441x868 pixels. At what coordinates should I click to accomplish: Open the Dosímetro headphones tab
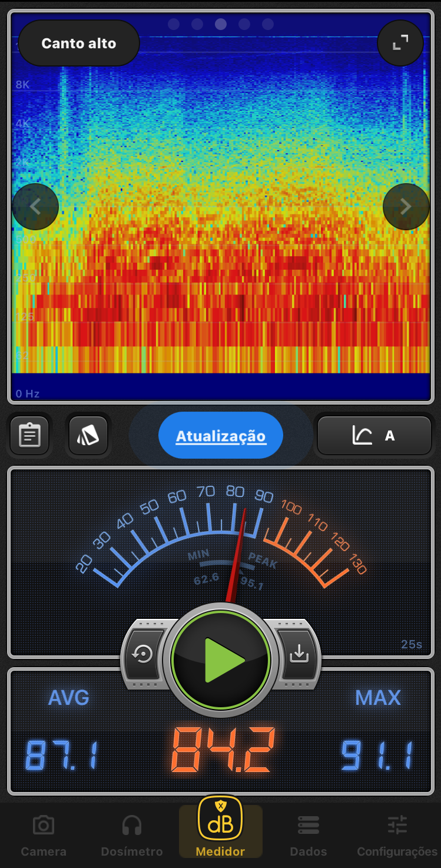pyautogui.click(x=132, y=835)
